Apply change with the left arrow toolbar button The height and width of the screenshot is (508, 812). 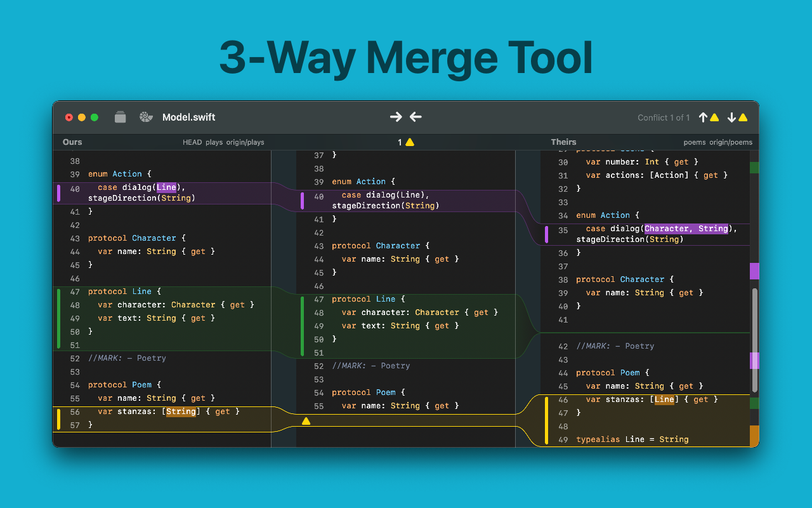[416, 117]
